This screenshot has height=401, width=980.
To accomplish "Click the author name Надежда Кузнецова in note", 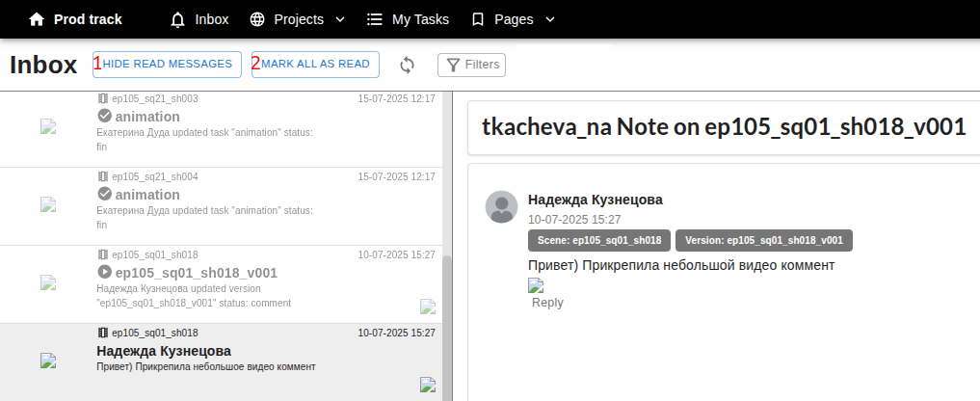I will click(595, 200).
